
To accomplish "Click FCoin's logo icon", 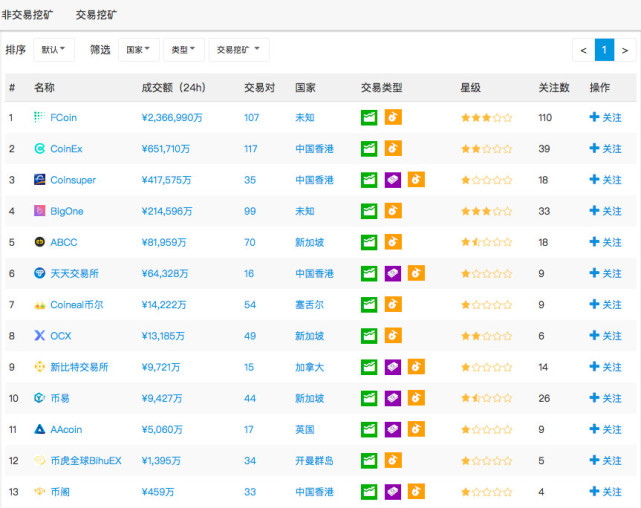I will (39, 117).
